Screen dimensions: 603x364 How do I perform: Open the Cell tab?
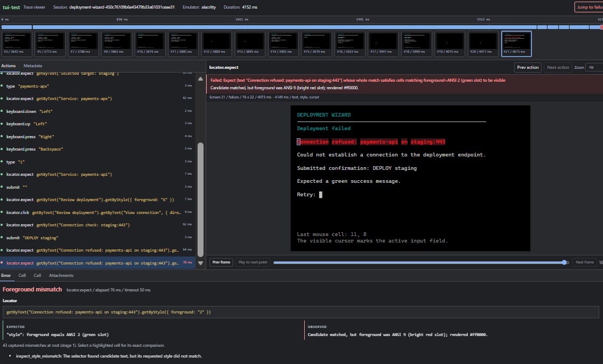(x=22, y=275)
